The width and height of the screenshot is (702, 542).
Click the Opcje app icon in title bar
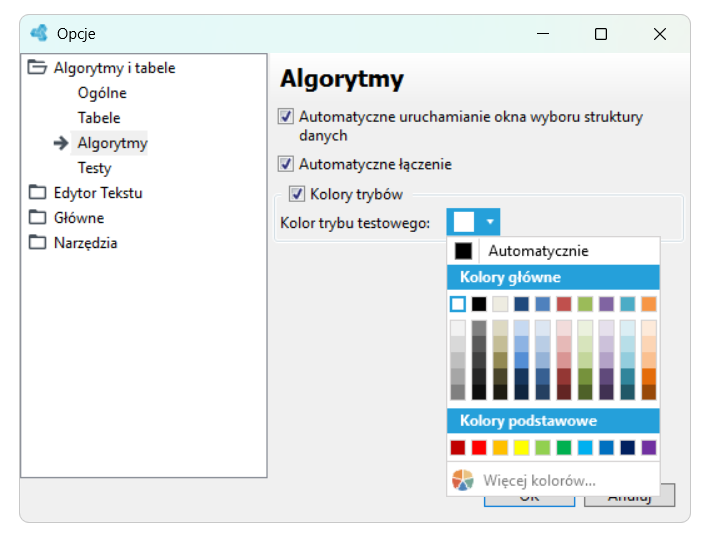(x=39, y=33)
